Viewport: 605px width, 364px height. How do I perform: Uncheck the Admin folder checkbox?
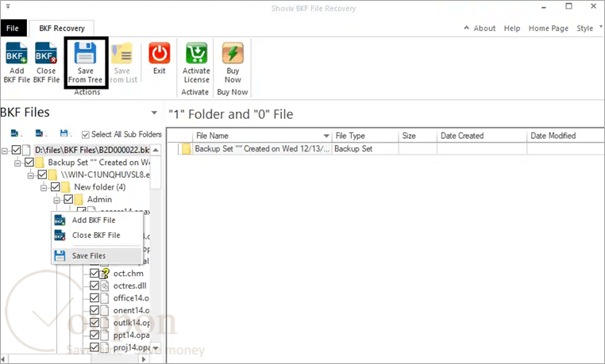click(69, 199)
